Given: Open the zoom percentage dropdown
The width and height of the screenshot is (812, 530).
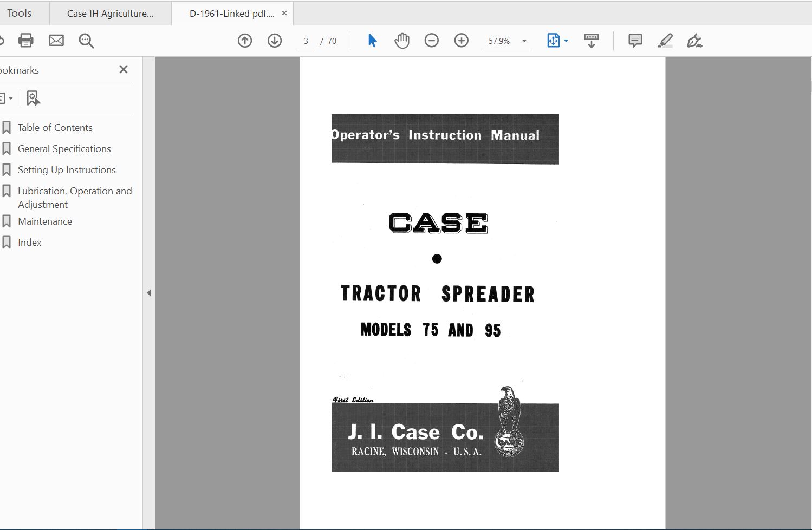Looking at the screenshot, I should point(524,41).
